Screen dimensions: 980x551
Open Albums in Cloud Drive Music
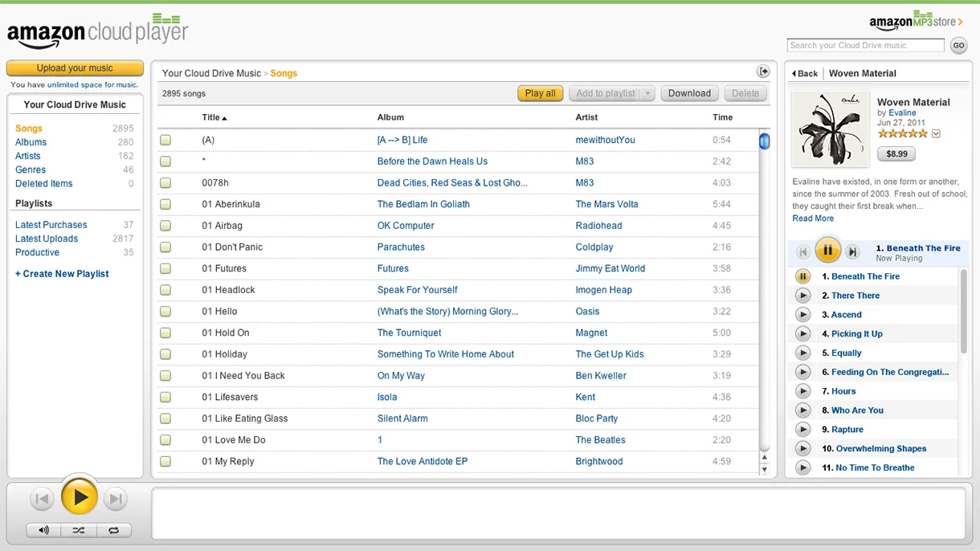pyautogui.click(x=31, y=142)
